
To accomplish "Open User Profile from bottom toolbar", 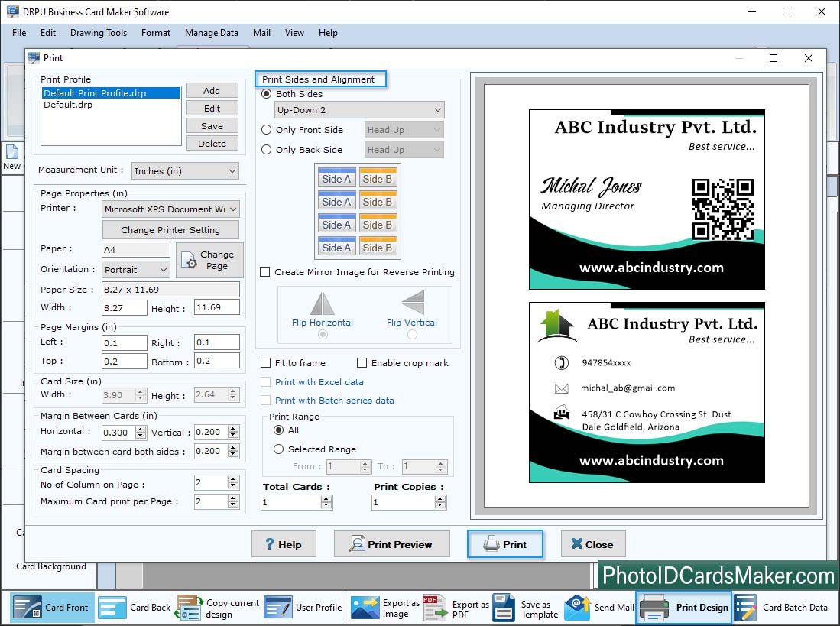I will point(303,607).
